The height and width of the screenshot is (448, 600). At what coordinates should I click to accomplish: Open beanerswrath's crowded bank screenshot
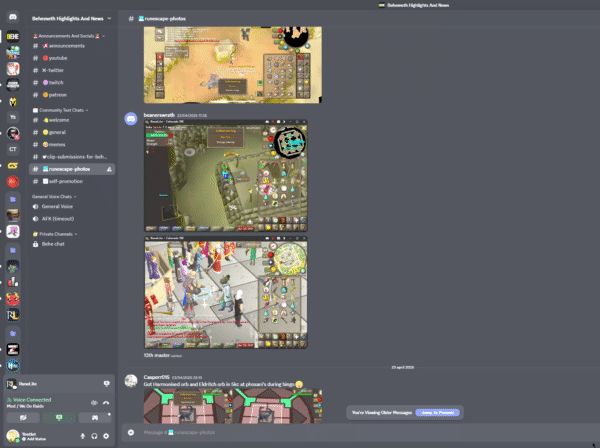pos(226,292)
